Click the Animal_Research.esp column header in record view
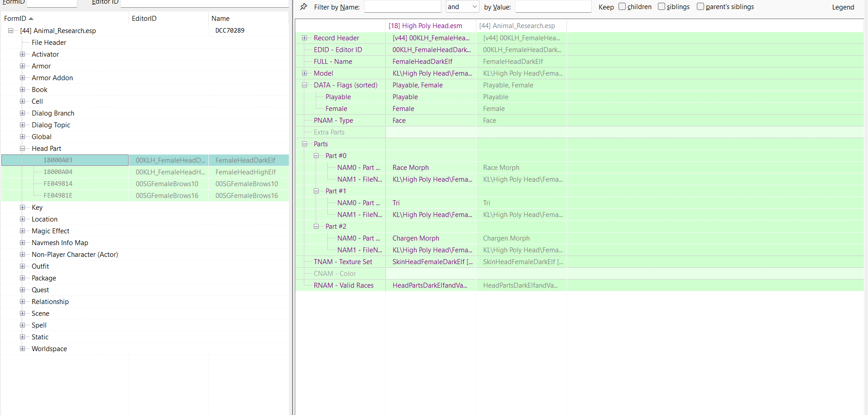 point(521,26)
